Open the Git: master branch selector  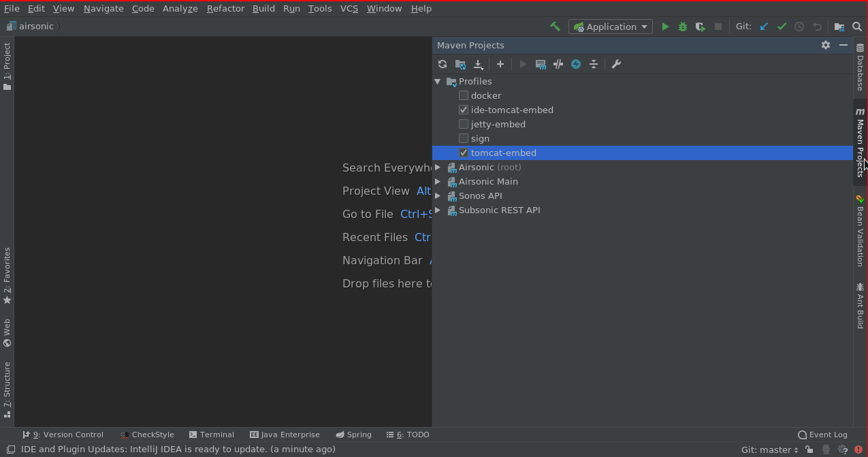coord(769,450)
